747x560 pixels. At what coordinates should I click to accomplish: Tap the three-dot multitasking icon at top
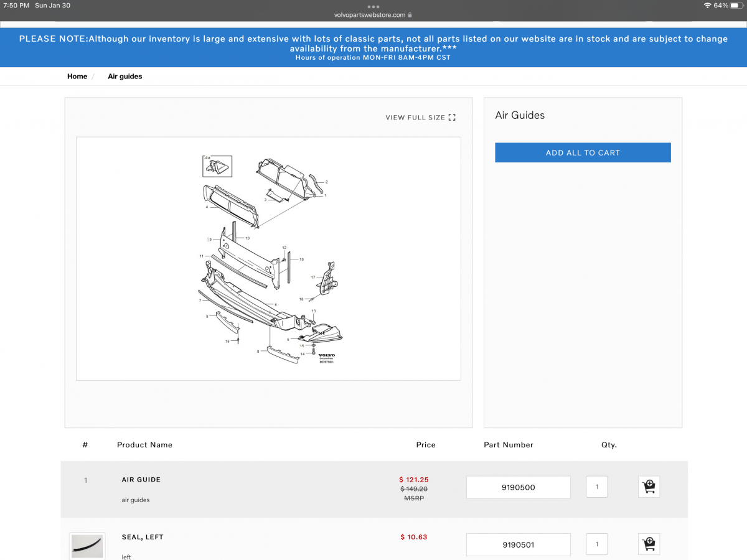tap(374, 6)
